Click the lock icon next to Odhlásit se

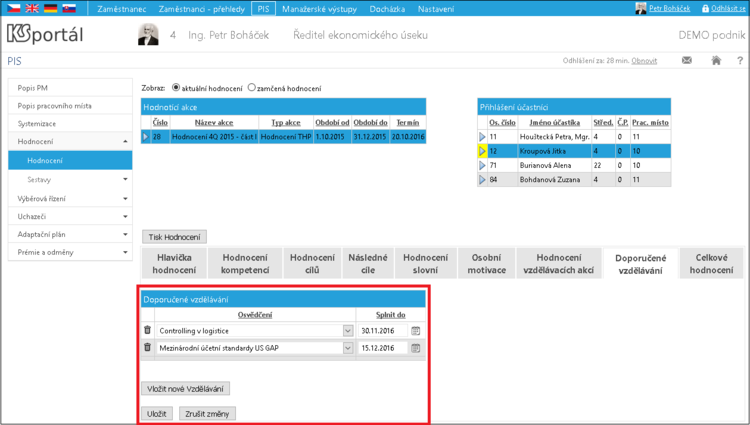(x=706, y=8)
